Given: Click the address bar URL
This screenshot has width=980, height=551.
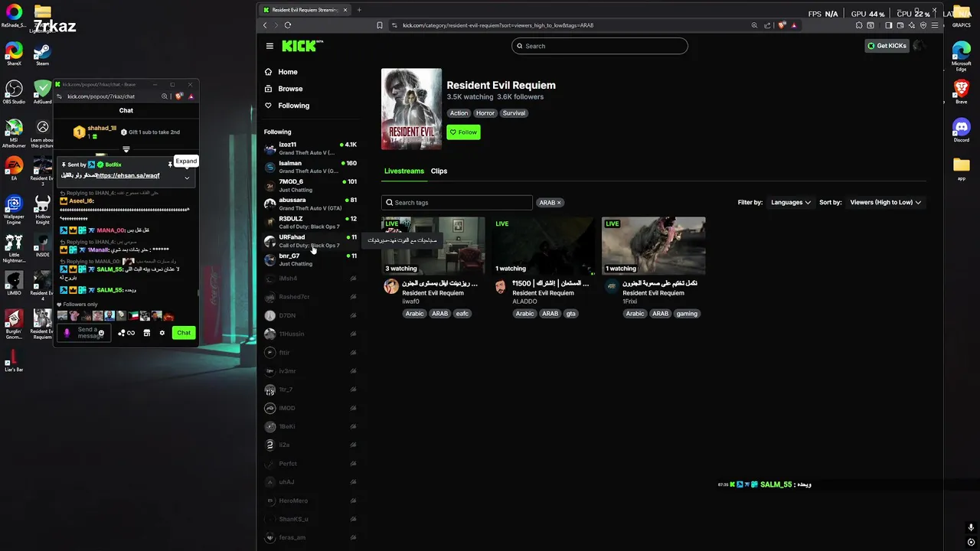Looking at the screenshot, I should point(498,25).
